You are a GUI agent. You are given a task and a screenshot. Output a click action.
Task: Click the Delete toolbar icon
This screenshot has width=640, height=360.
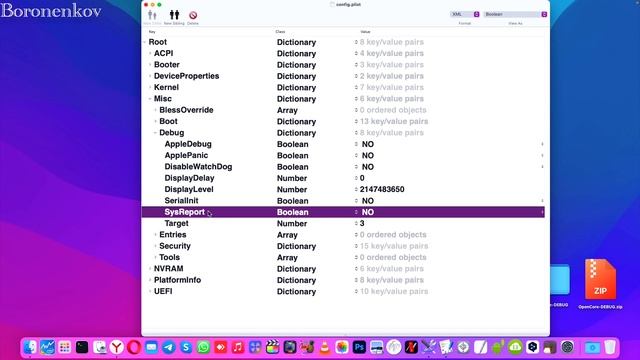click(193, 15)
